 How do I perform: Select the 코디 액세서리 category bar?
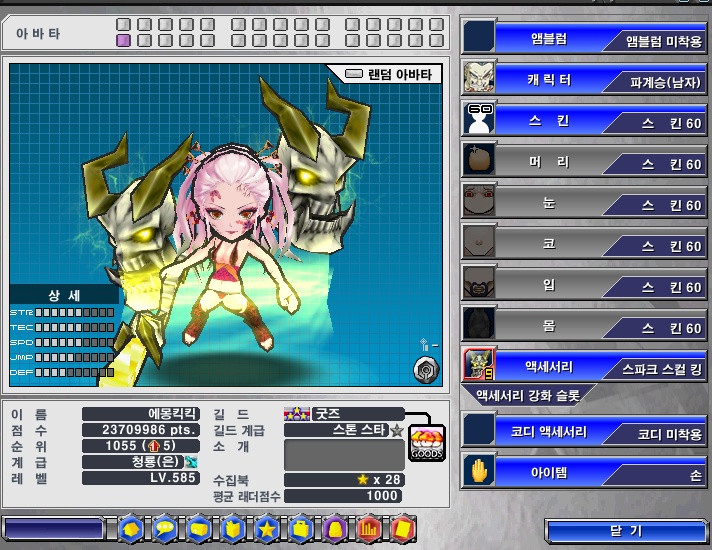[x=549, y=431]
